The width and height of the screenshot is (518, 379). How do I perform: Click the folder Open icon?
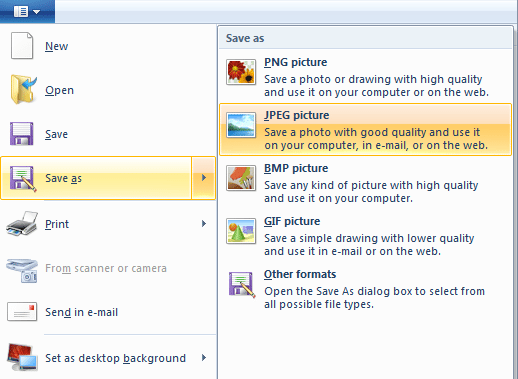pyautogui.click(x=23, y=90)
